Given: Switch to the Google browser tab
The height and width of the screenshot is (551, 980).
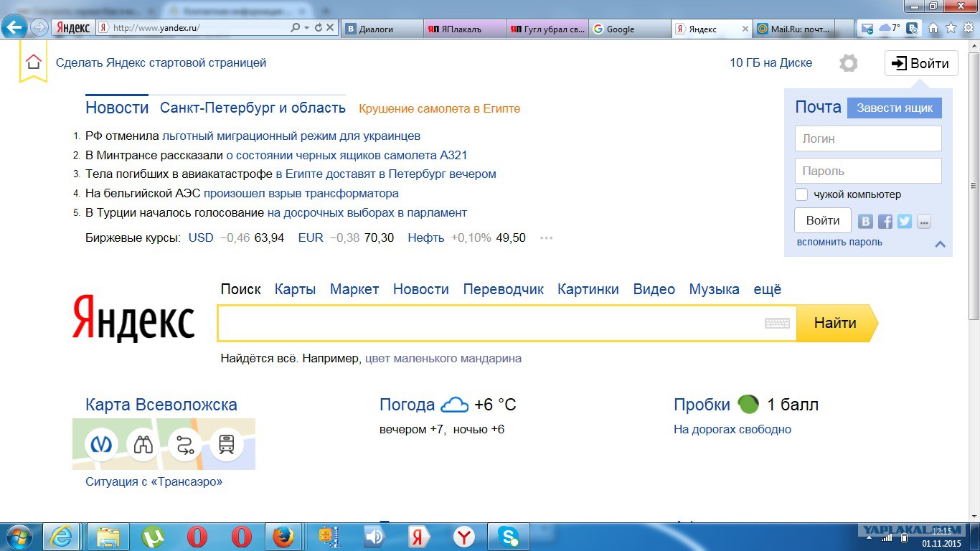Looking at the screenshot, I should click(x=628, y=29).
